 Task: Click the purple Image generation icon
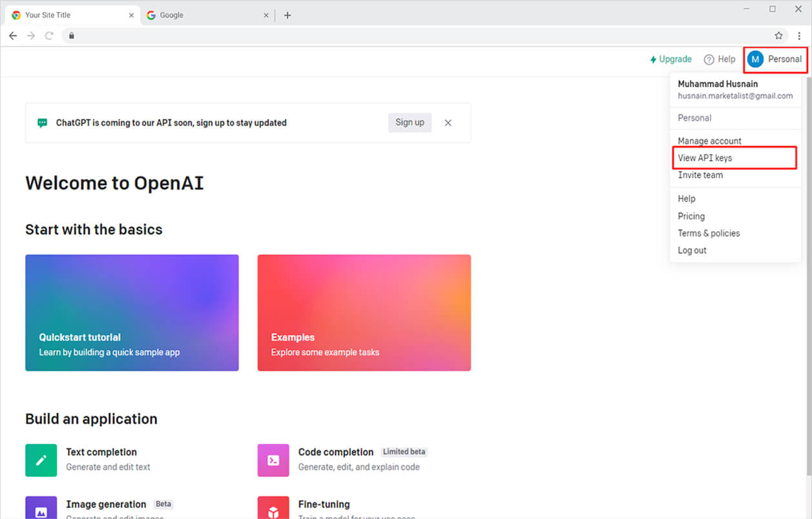pos(41,509)
